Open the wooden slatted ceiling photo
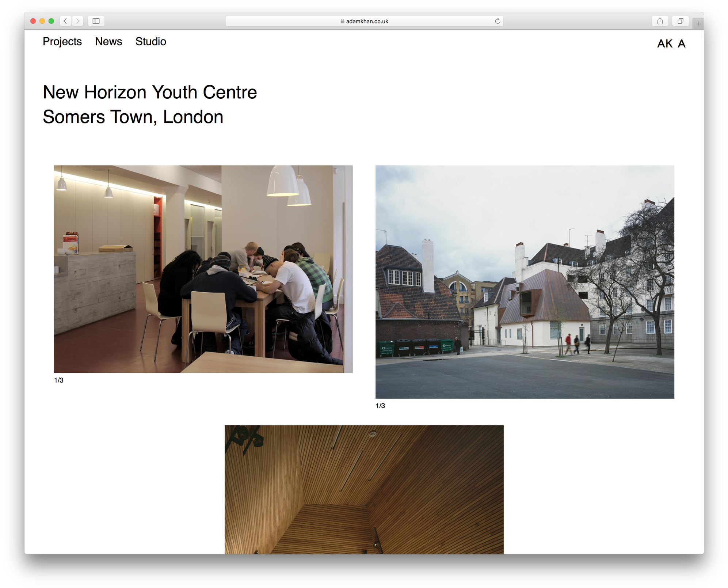The image size is (728, 588). pyautogui.click(x=364, y=489)
